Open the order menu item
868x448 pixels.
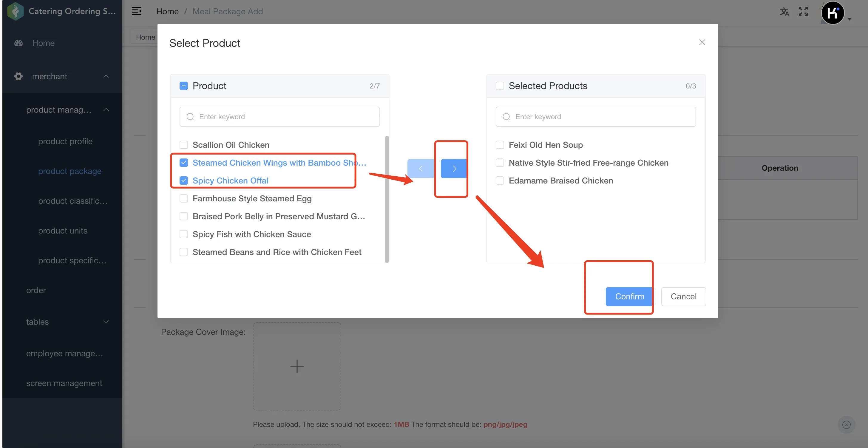36,290
